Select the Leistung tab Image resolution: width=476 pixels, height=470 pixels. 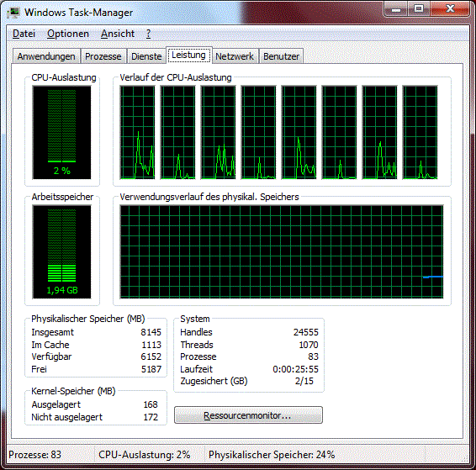[x=189, y=55]
